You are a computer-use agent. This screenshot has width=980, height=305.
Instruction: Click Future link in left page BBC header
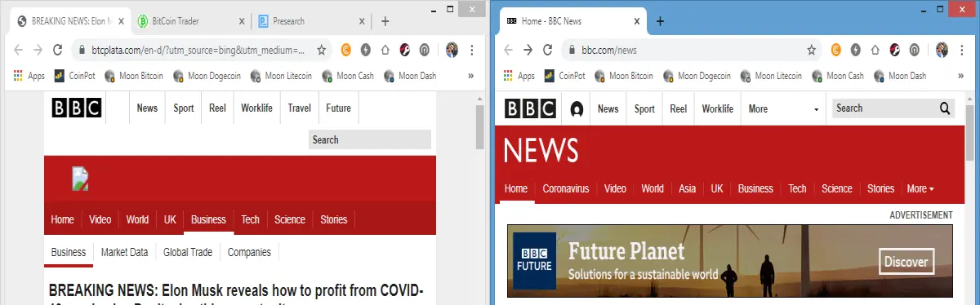click(x=338, y=108)
